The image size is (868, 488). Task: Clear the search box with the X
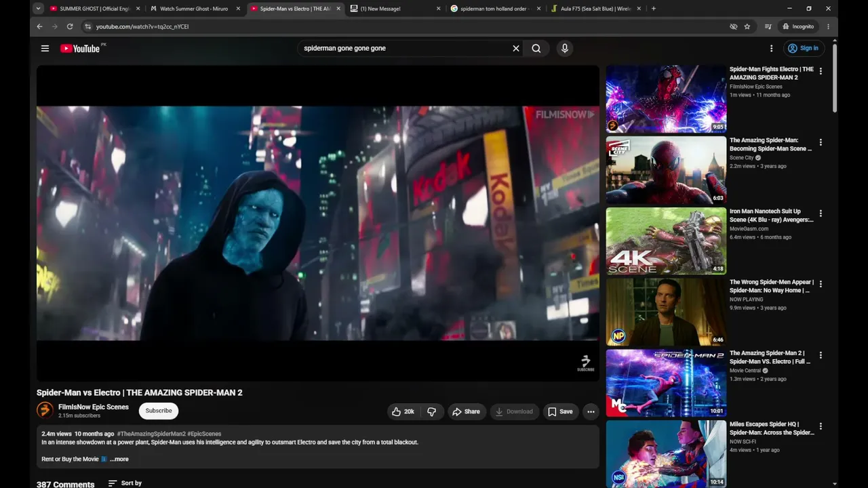coord(516,48)
